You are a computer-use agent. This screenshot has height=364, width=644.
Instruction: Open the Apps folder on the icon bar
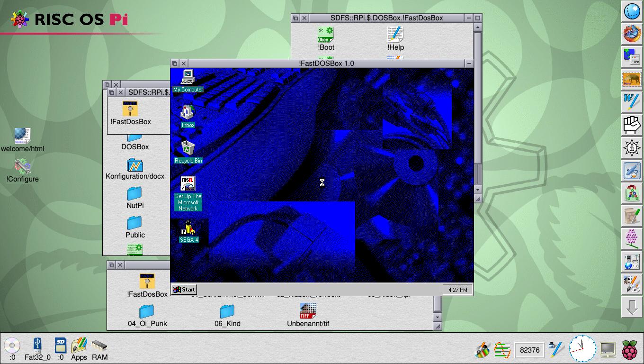pyautogui.click(x=79, y=346)
